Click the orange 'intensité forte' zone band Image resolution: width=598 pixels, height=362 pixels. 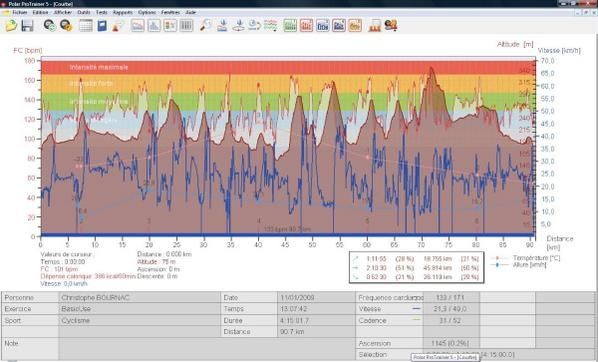tap(288, 84)
